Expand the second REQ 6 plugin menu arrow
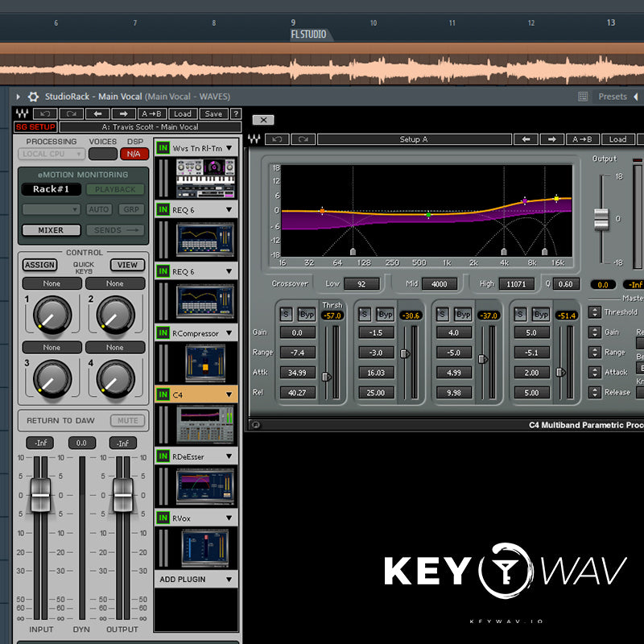The height and width of the screenshot is (644, 644). point(229,271)
